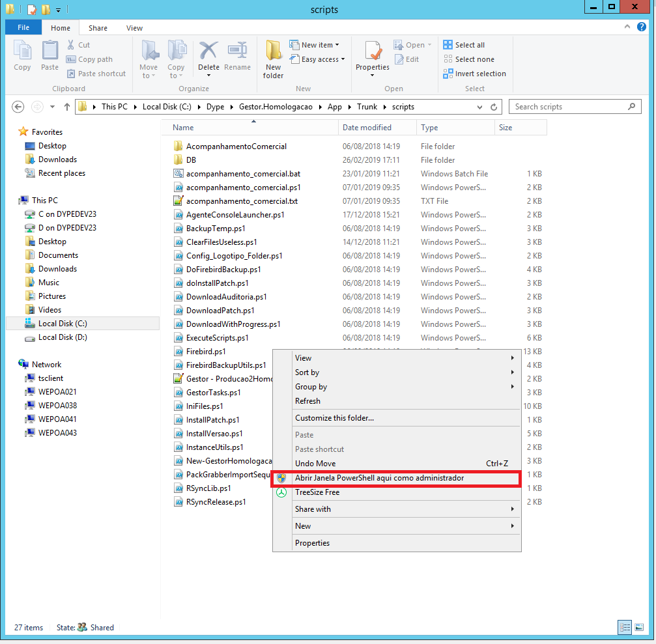Open recent locations dropdown arrow

pos(52,107)
